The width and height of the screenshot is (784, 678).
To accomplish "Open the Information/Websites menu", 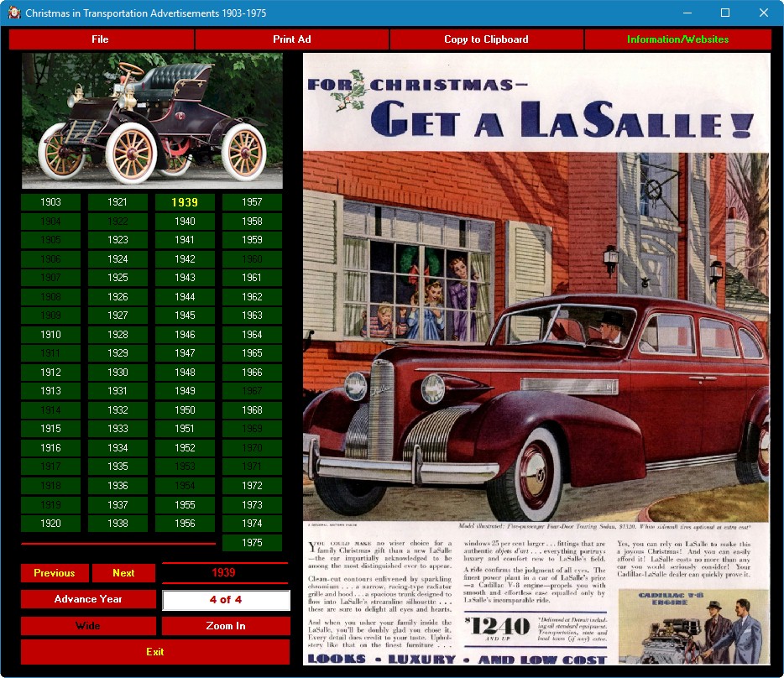I will click(x=678, y=39).
